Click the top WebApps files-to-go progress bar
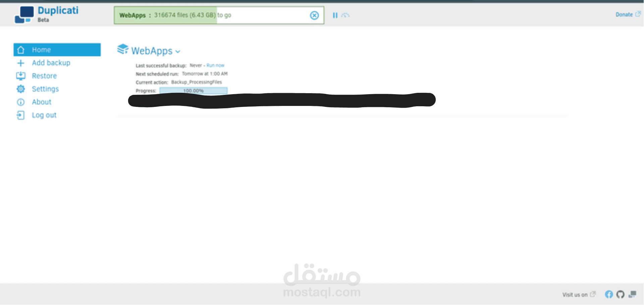This screenshot has height=305, width=644. click(x=219, y=15)
